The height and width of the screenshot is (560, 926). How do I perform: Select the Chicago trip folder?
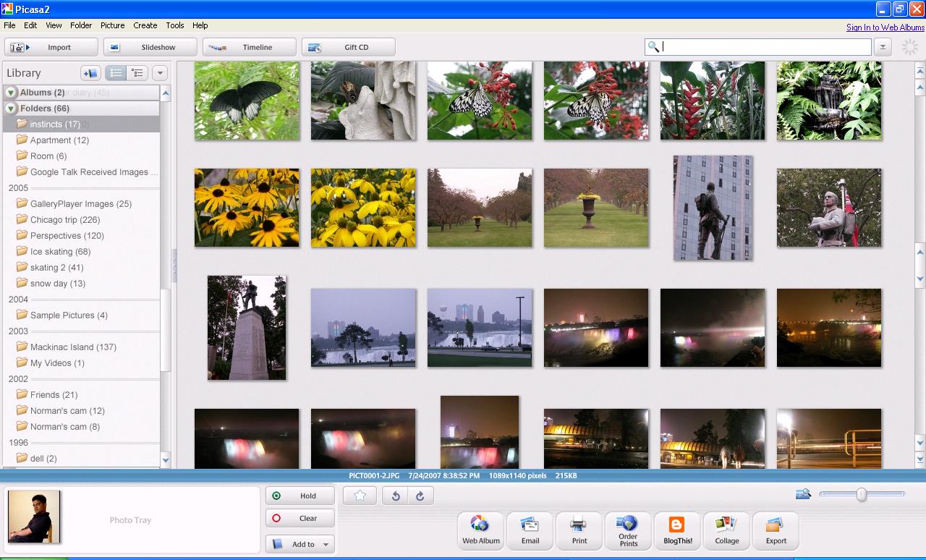[x=64, y=220]
